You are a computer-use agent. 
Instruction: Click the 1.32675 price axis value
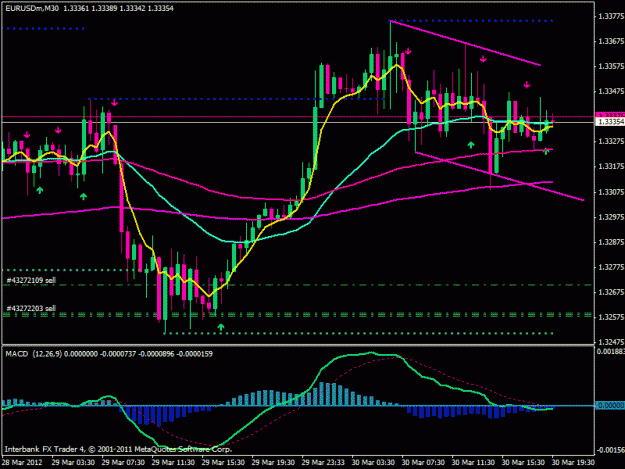pos(611,292)
